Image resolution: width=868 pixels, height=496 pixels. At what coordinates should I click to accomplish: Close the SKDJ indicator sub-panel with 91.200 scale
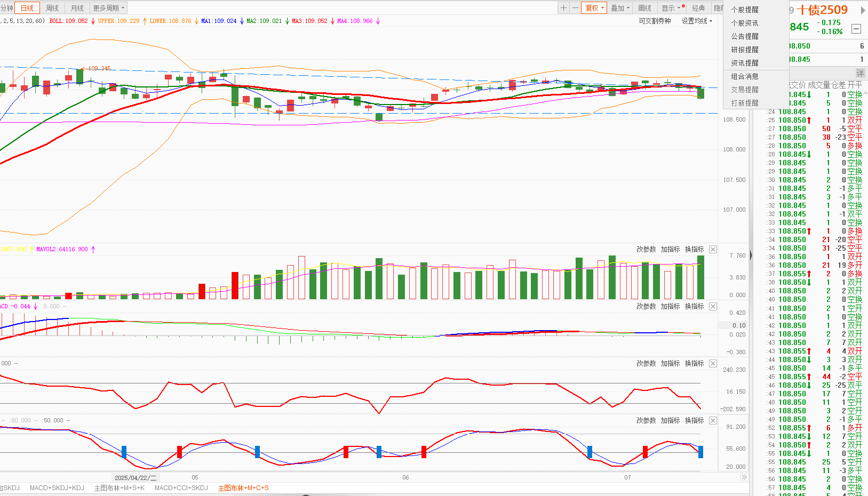713,421
